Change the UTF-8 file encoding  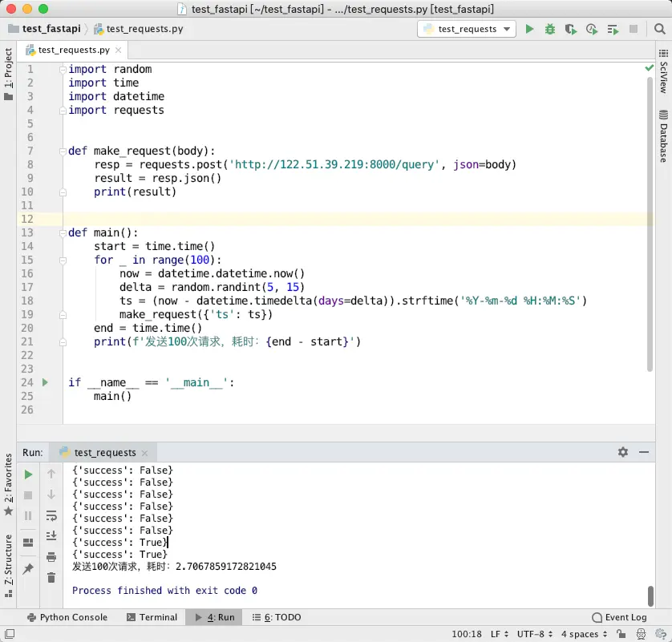click(x=535, y=634)
